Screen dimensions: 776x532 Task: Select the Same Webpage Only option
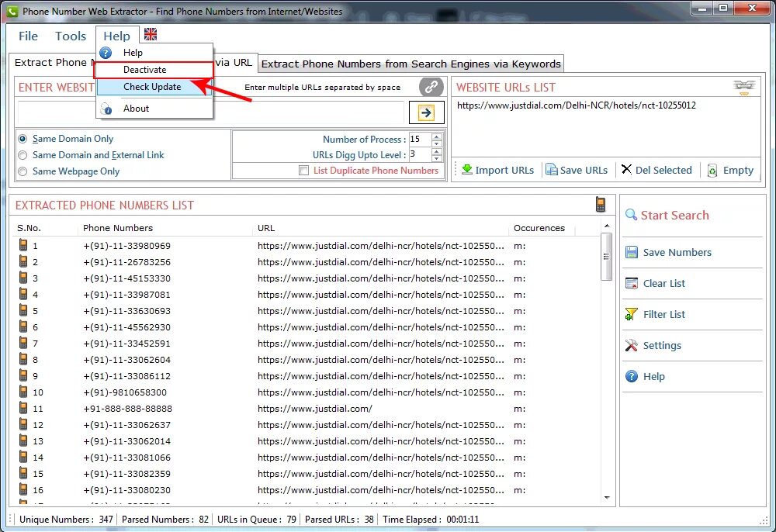tap(24, 171)
